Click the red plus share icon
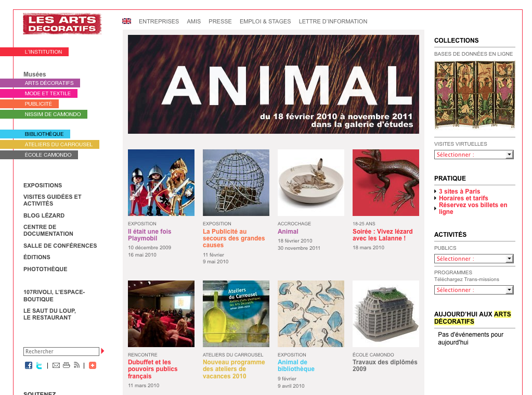 (x=93, y=365)
